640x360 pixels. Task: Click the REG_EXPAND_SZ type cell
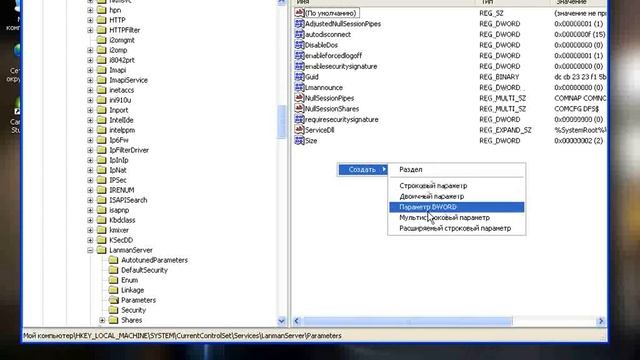pos(505,130)
